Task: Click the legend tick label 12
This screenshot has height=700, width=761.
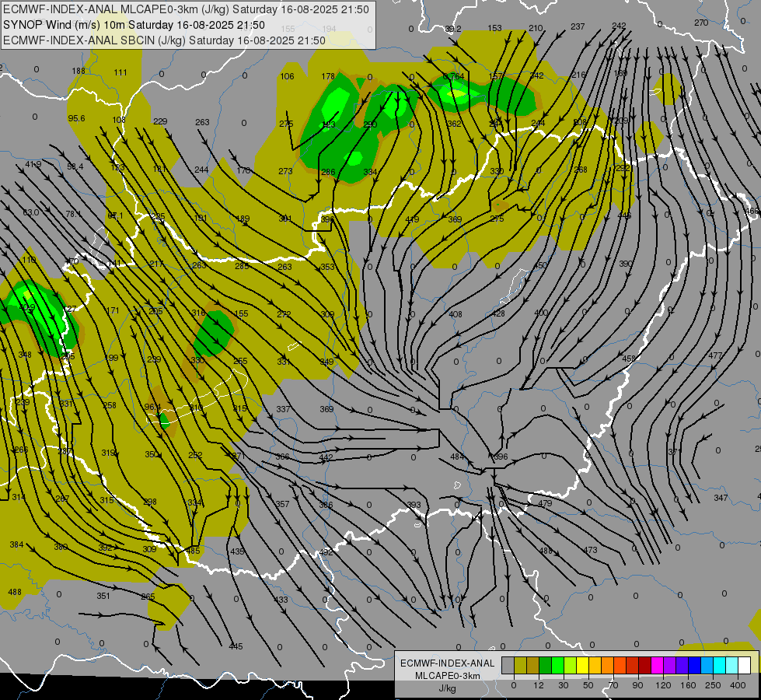Action: point(538,685)
